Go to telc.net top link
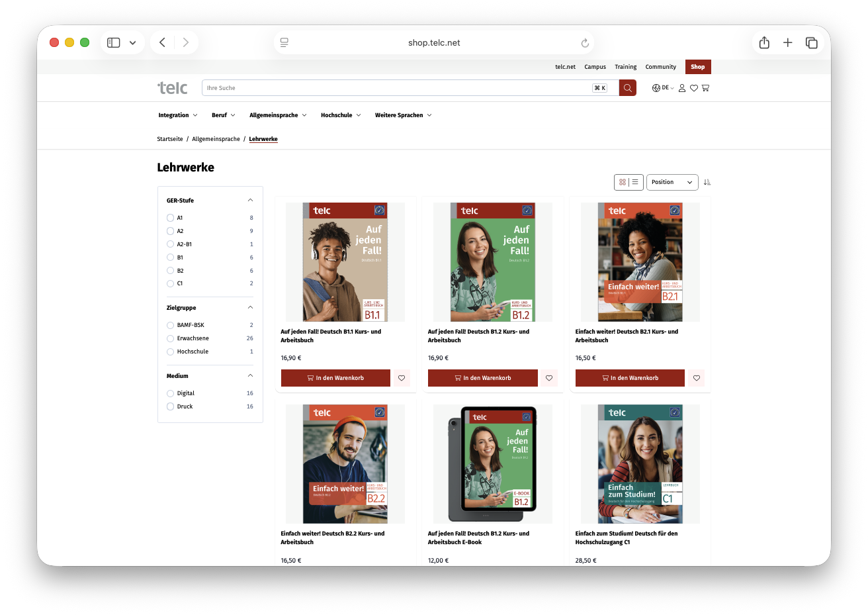The height and width of the screenshot is (615, 868). click(x=565, y=67)
